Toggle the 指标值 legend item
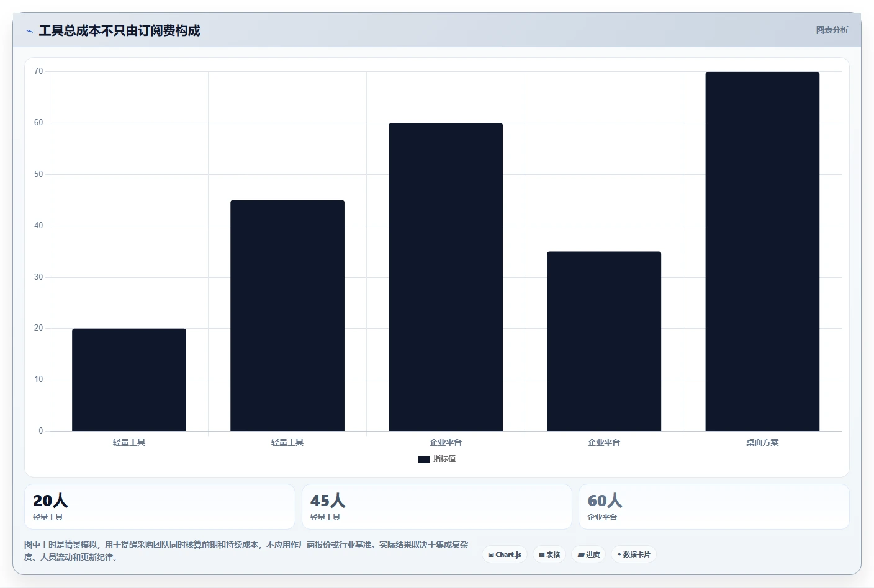 437,459
